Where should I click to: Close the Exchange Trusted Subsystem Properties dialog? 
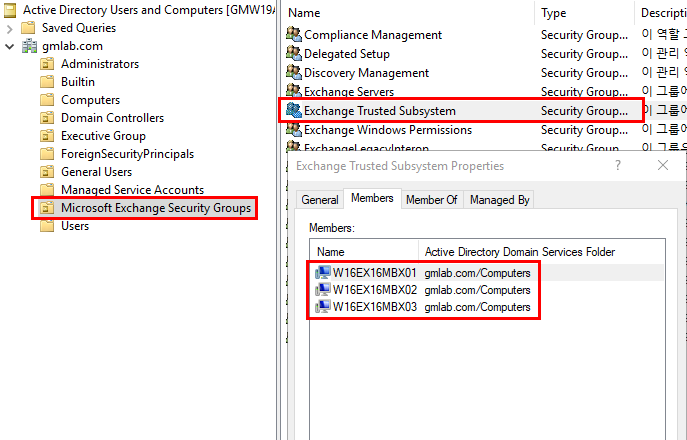click(x=663, y=165)
